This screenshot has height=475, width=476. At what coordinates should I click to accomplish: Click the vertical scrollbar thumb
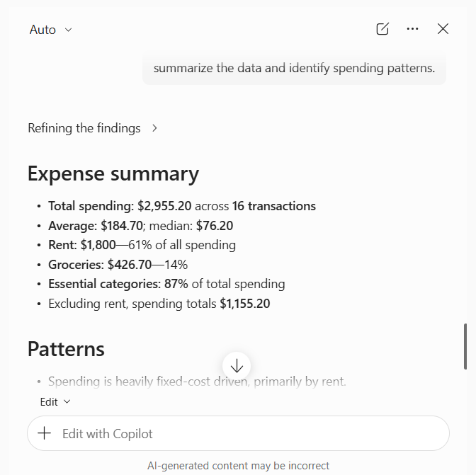point(465,346)
